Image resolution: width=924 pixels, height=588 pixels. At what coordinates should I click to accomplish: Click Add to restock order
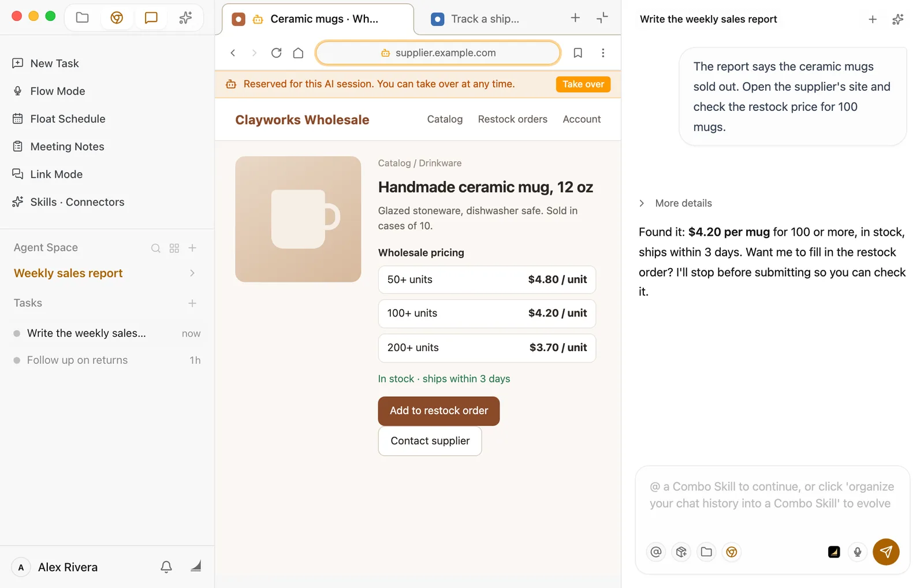438,411
